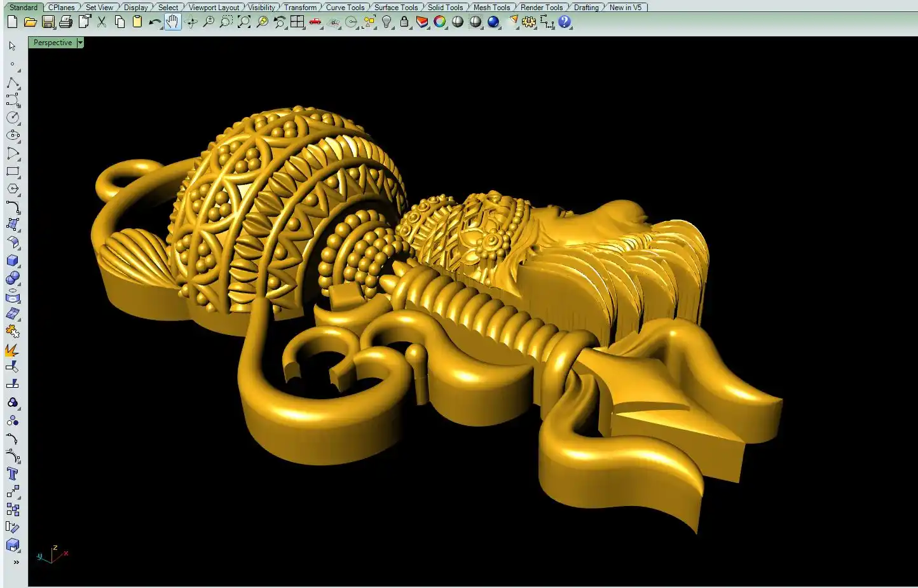Click the Undo arrow icon

click(x=154, y=22)
